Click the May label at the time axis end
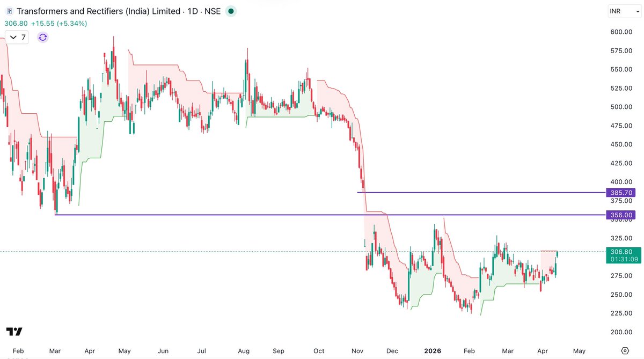The width and height of the screenshot is (644, 359). tap(579, 351)
